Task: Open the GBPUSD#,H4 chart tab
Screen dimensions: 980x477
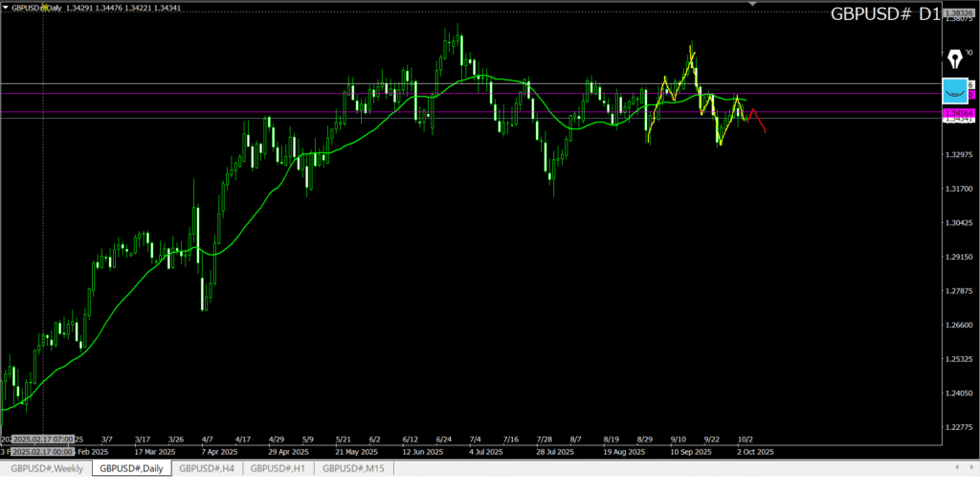Action: 208,468
